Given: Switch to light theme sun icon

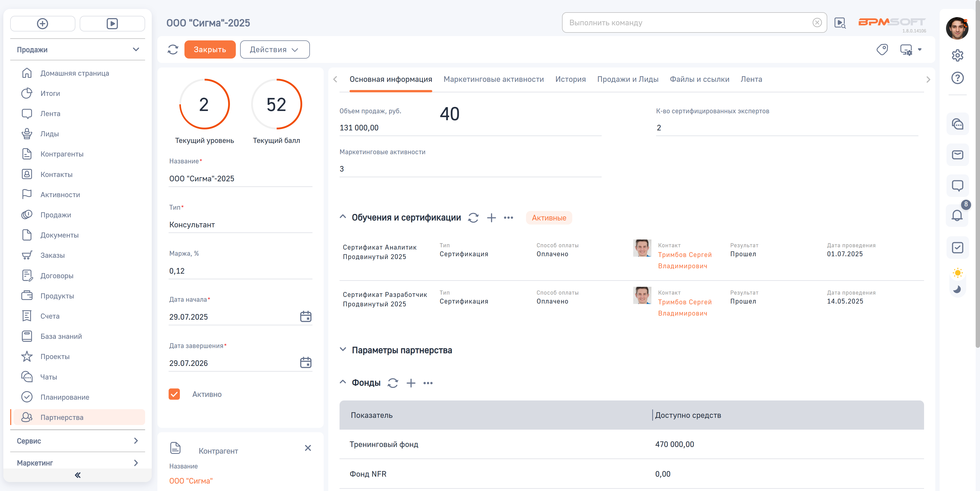Looking at the screenshot, I should click(957, 273).
